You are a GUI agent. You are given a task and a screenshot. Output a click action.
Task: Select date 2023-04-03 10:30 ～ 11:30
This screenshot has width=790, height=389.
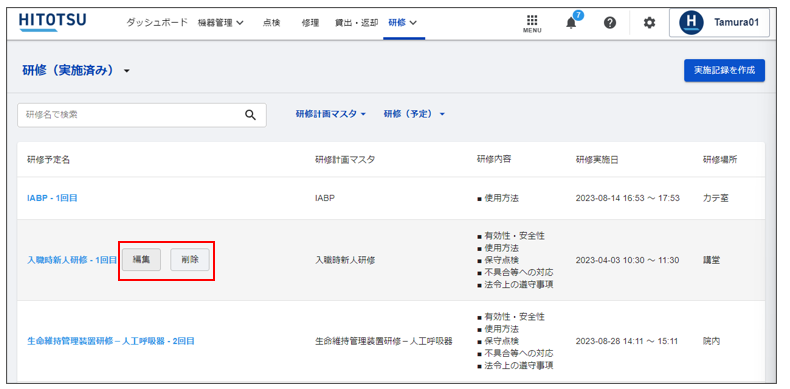coord(627,261)
